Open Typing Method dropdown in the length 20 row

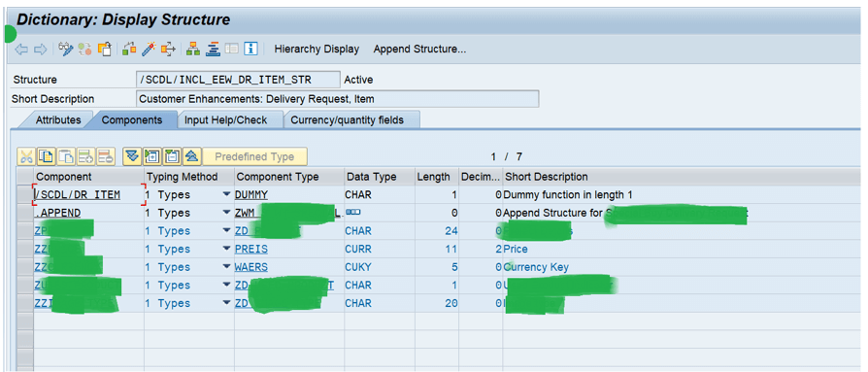226,303
